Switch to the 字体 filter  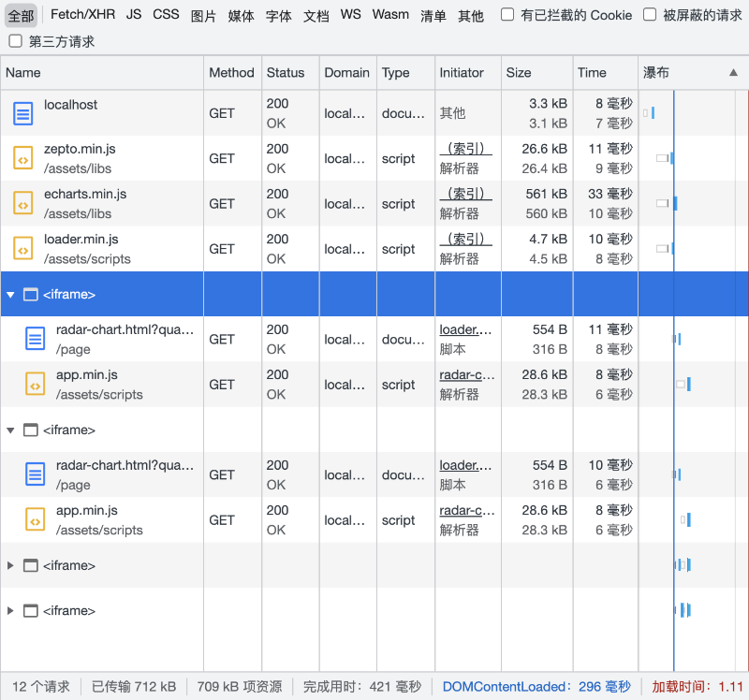pyautogui.click(x=278, y=16)
